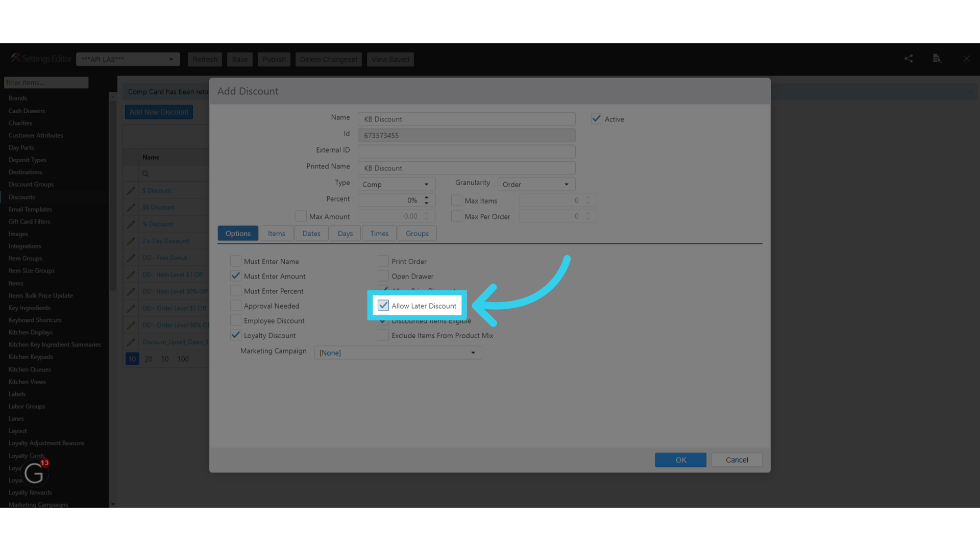Switch to the Items tab
Viewport: 980px width, 551px height.
(276, 233)
